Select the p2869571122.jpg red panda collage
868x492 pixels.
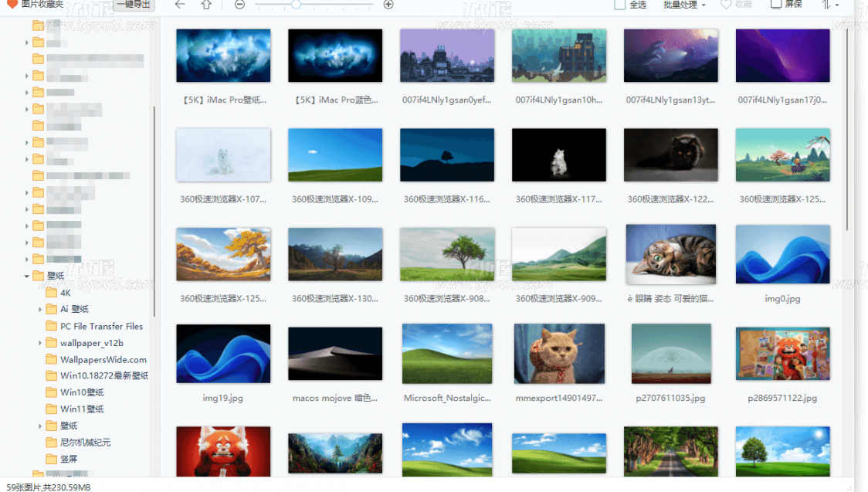[x=782, y=354]
